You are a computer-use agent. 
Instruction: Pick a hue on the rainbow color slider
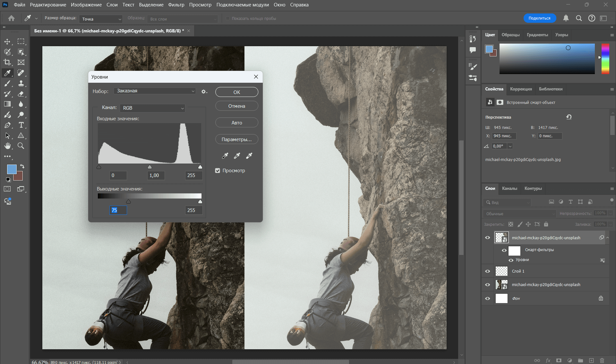pyautogui.click(x=606, y=59)
